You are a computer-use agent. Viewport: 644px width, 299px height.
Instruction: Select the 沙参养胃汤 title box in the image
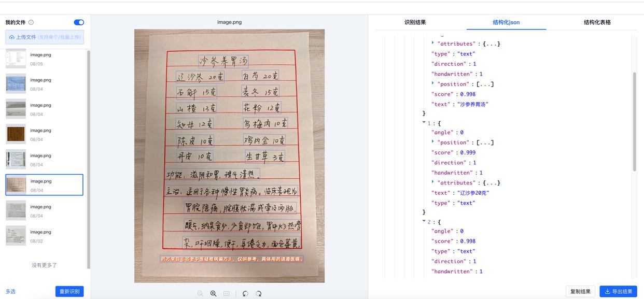tap(223, 62)
